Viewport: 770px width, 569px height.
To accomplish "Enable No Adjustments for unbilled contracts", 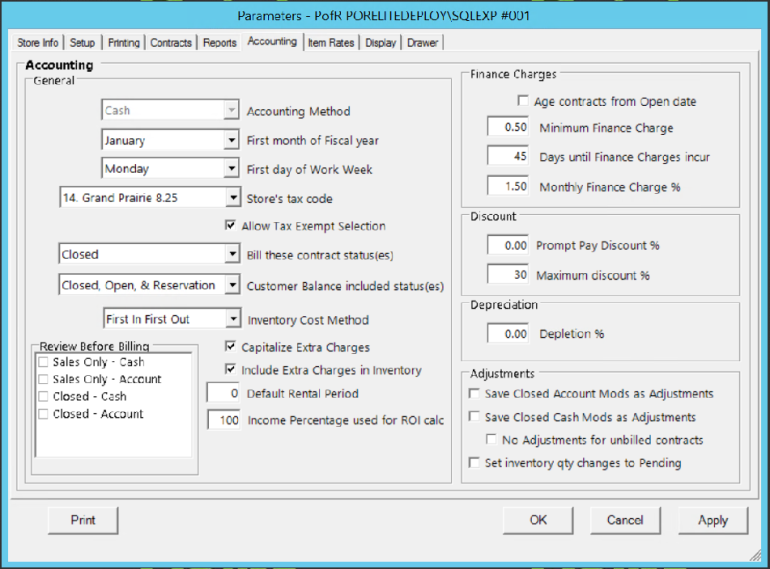I will coord(491,439).
